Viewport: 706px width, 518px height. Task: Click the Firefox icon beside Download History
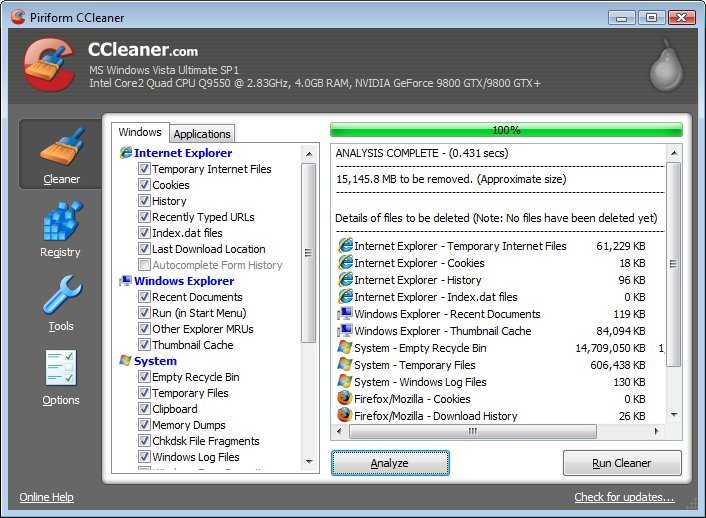pyautogui.click(x=345, y=416)
